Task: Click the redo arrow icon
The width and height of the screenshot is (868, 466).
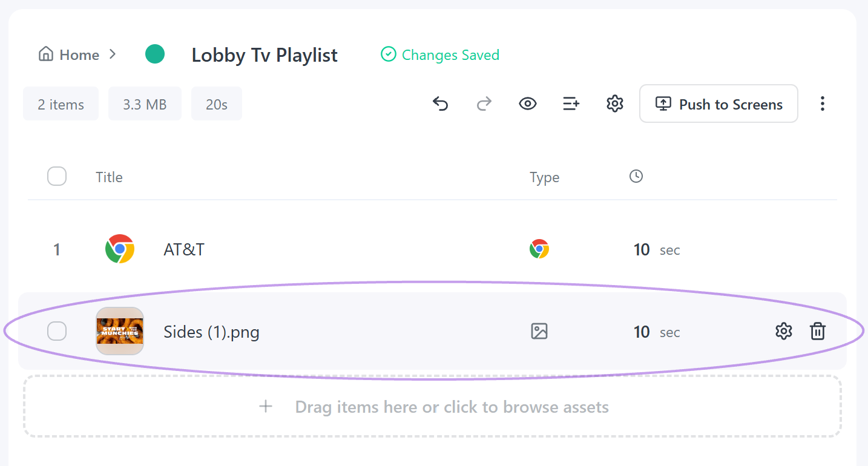Action: point(484,104)
